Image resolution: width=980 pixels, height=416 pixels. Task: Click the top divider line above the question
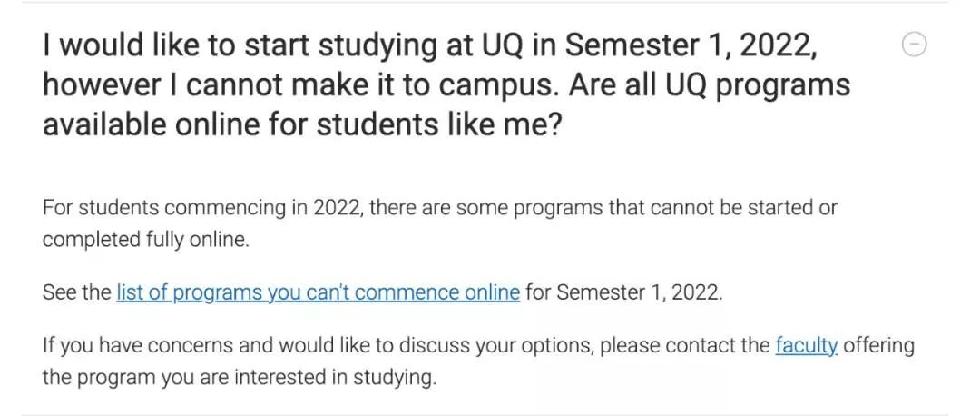[485, 2]
